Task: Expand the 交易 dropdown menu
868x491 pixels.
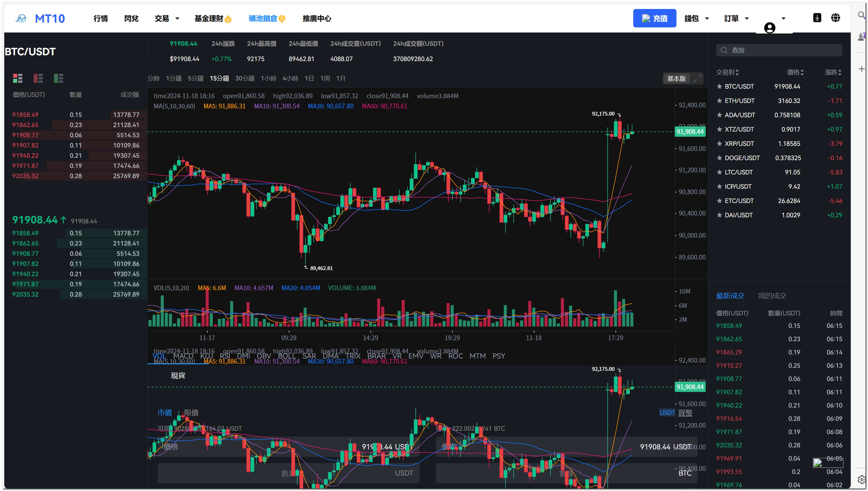Action: (167, 19)
